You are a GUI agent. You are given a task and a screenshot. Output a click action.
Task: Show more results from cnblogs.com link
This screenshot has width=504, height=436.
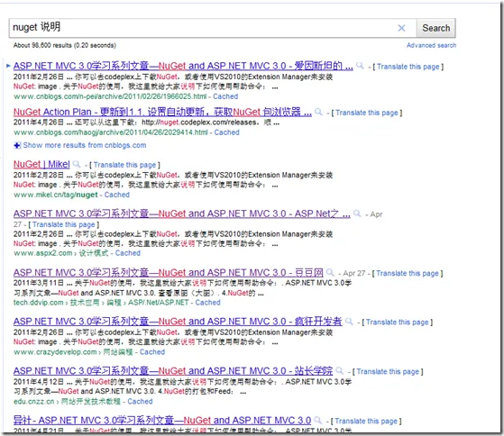(85, 145)
